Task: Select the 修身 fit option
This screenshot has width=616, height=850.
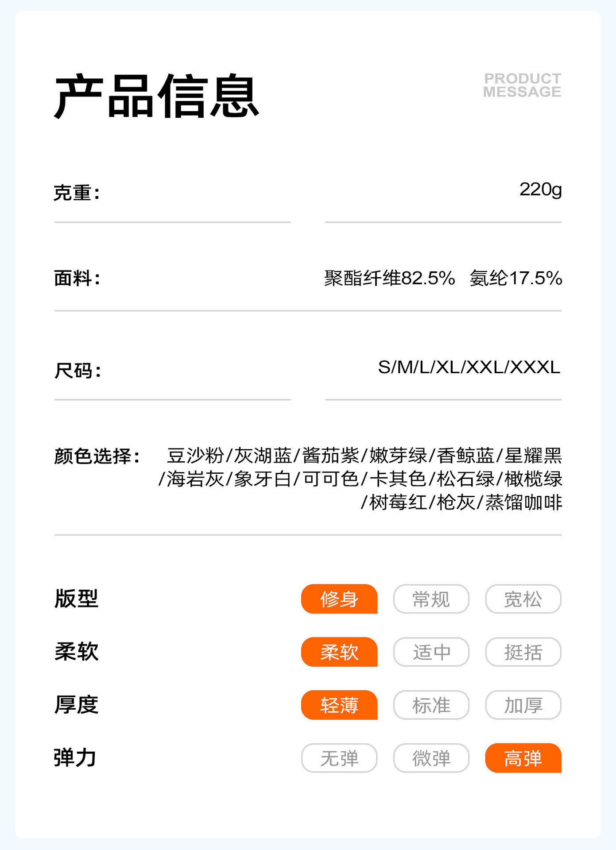Action: point(339,599)
